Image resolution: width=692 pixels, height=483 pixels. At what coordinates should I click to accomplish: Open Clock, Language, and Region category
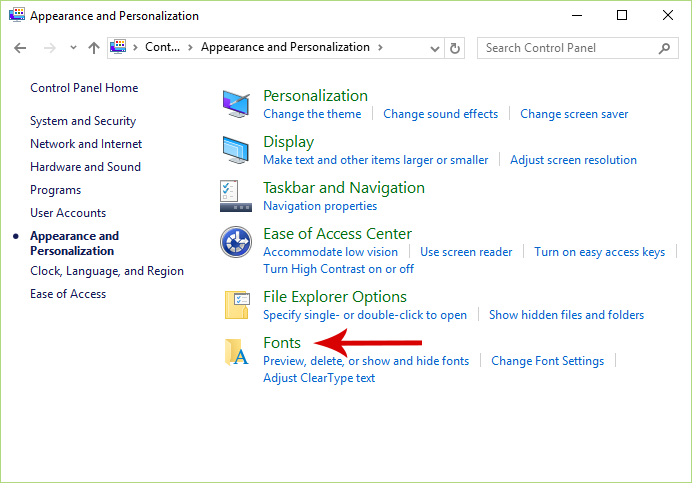[x=107, y=271]
